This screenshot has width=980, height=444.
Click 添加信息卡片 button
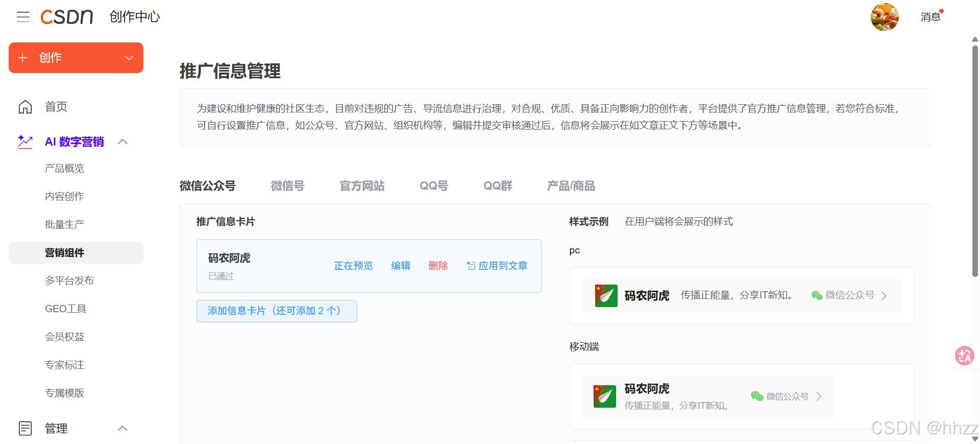click(277, 311)
